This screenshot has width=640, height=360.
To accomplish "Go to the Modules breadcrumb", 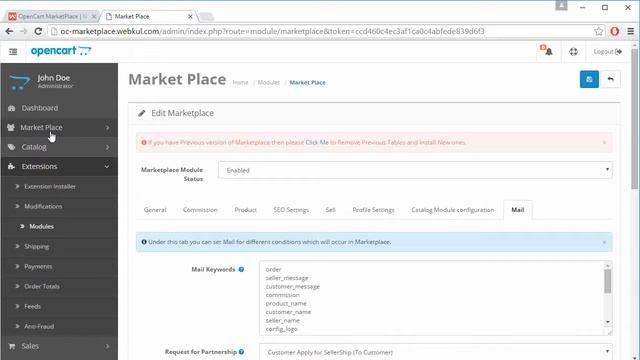I will (269, 82).
